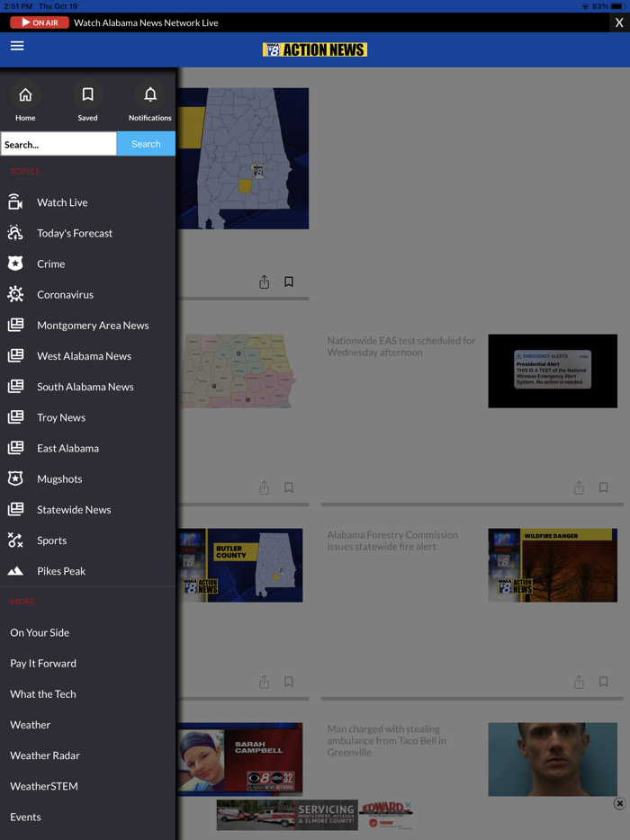Click the Montgomery Area News newspaper icon

[x=15, y=325]
